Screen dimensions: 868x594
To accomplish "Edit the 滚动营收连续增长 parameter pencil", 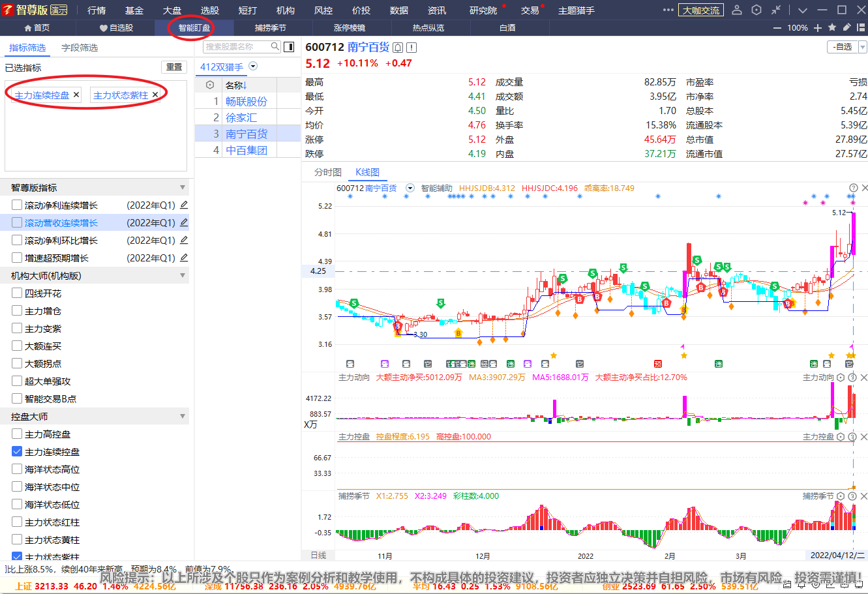I will (184, 222).
